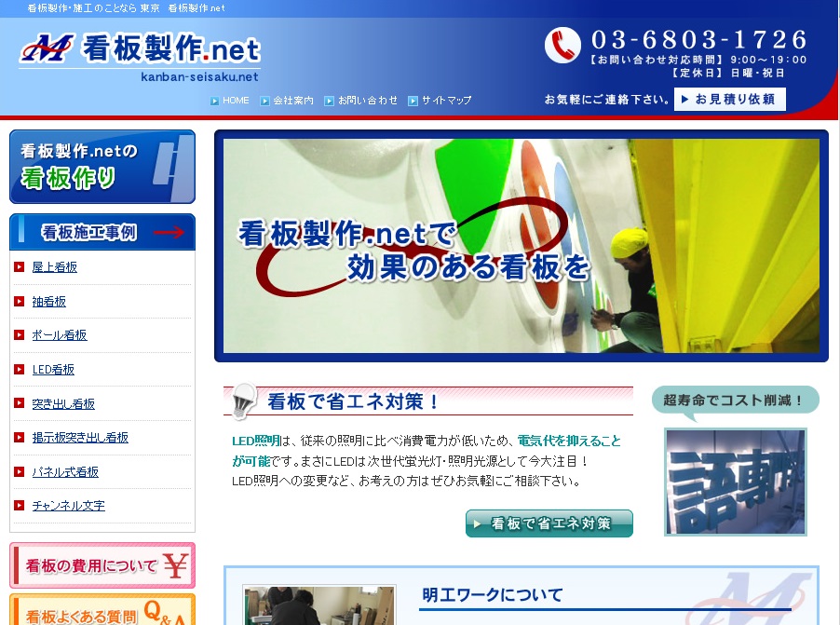Open the お問い合わせ navigation link
This screenshot has height=625, width=840.
pyautogui.click(x=367, y=101)
